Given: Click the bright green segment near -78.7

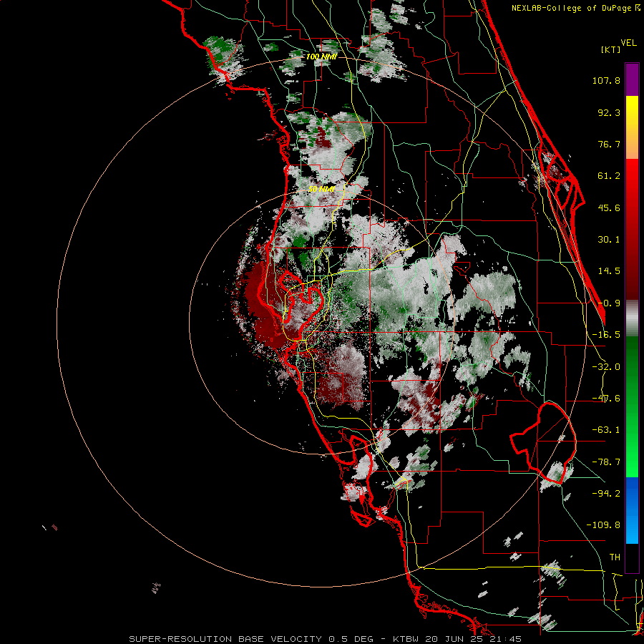Looking at the screenshot, I should click(632, 462).
